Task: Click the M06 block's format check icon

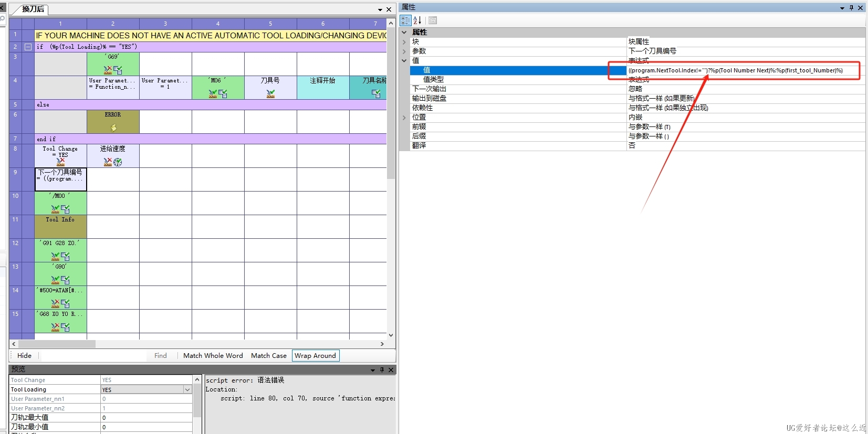Action: [x=223, y=93]
